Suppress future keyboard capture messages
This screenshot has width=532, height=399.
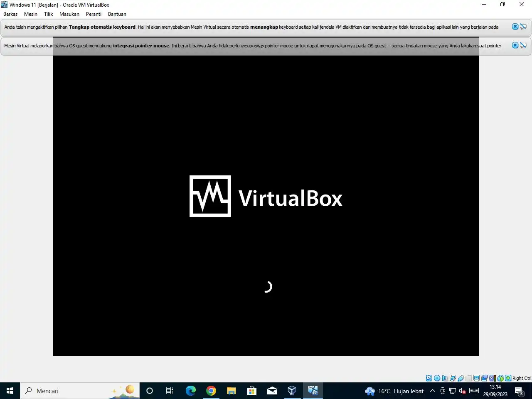[523, 27]
